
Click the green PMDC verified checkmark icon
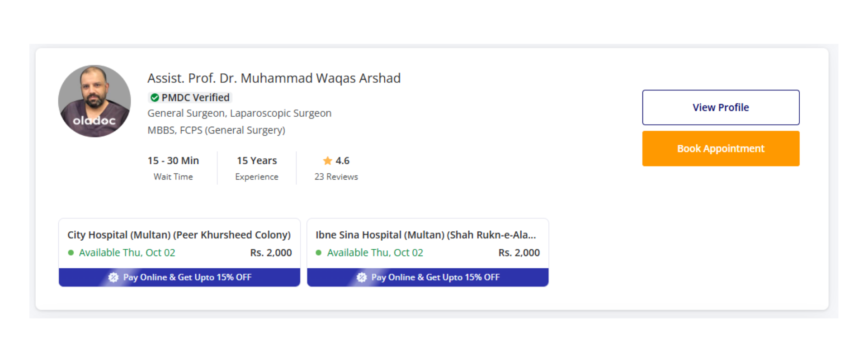coord(155,98)
